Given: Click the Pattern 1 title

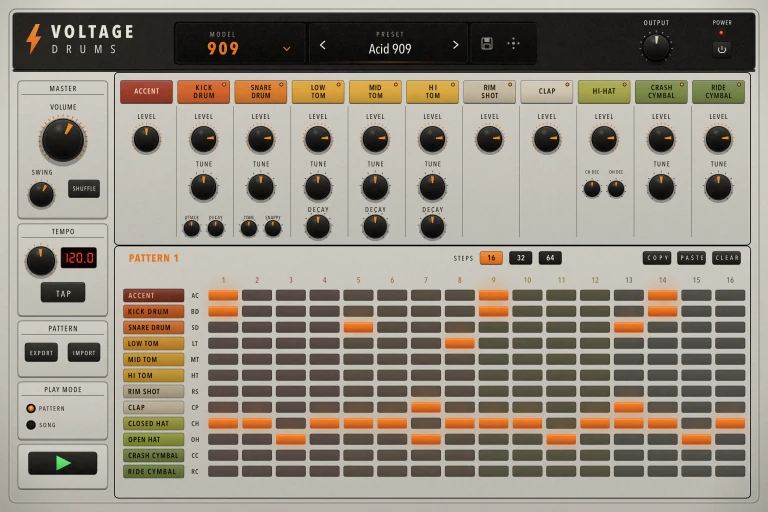Looking at the screenshot, I should [x=153, y=258].
